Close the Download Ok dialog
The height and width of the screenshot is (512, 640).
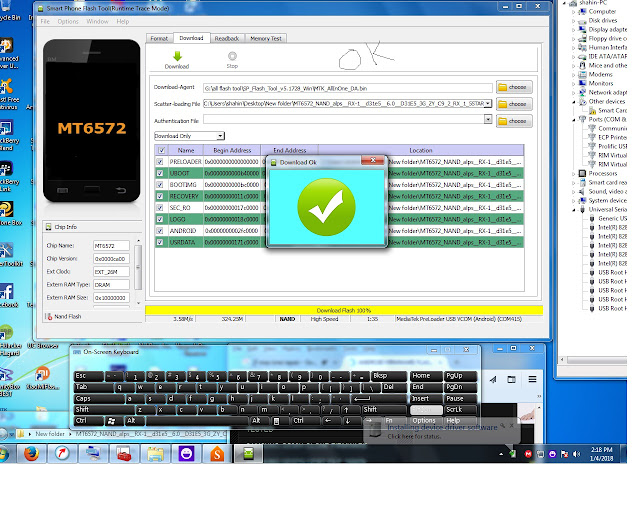(x=373, y=160)
